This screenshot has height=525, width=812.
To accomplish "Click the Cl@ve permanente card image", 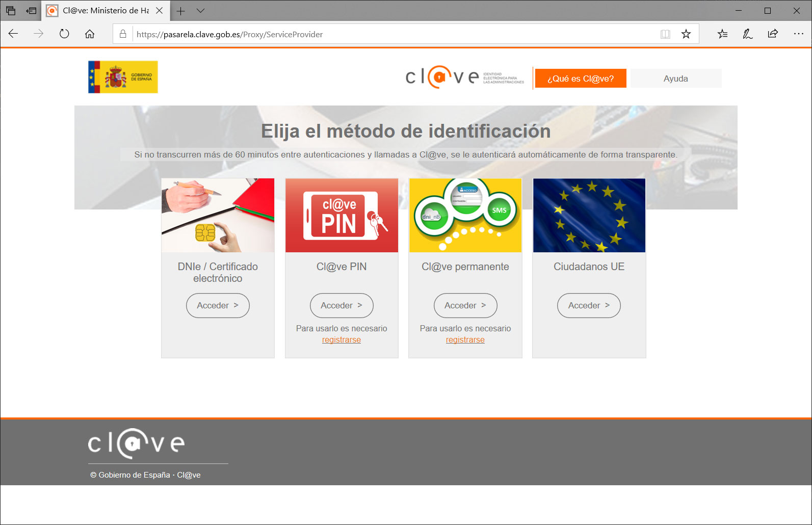I will pos(465,215).
